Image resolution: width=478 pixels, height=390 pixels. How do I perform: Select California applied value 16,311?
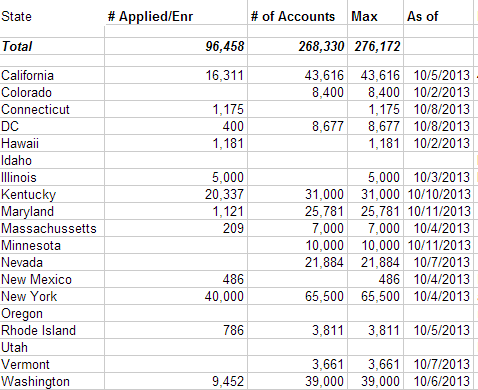[176, 75]
